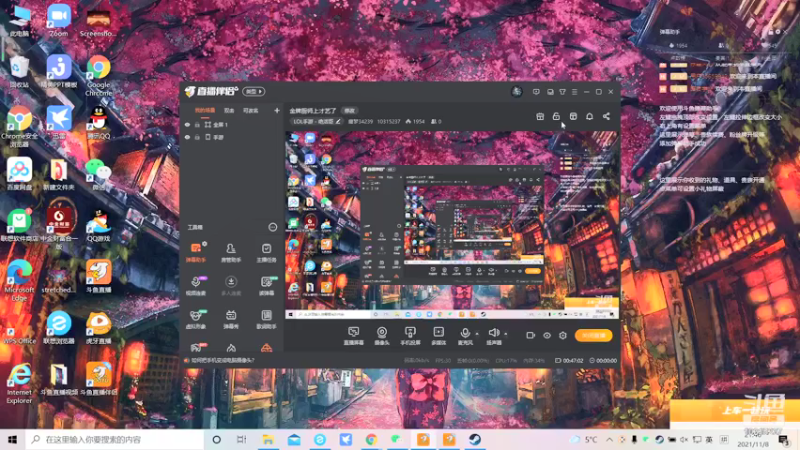The image size is (800, 450).
Task: Open Steam from the taskbar
Action: click(x=474, y=439)
